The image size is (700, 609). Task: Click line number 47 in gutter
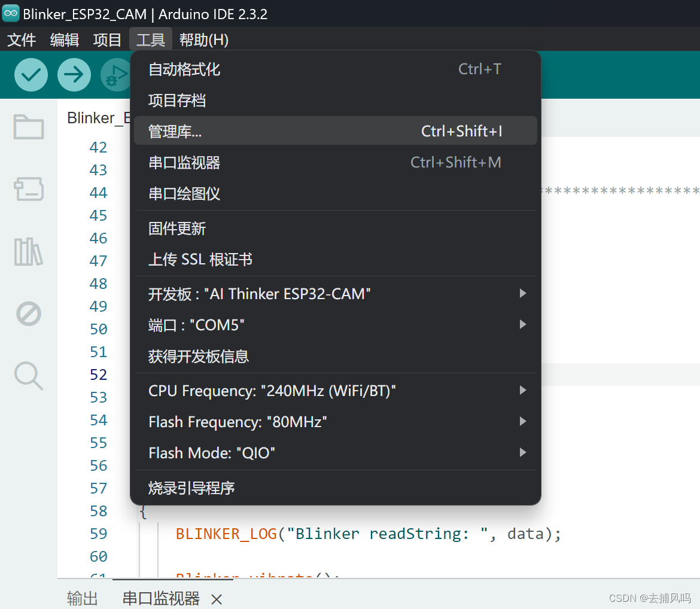tap(98, 261)
